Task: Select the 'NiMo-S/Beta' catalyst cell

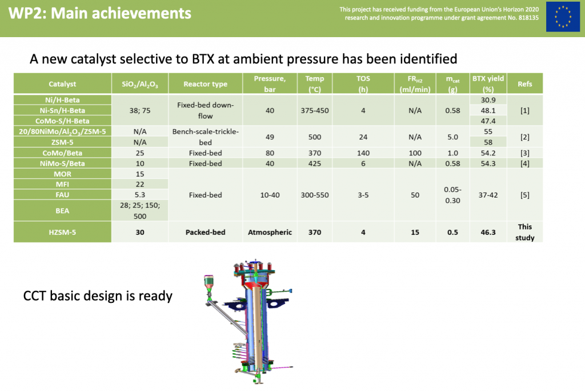Action: [62, 163]
